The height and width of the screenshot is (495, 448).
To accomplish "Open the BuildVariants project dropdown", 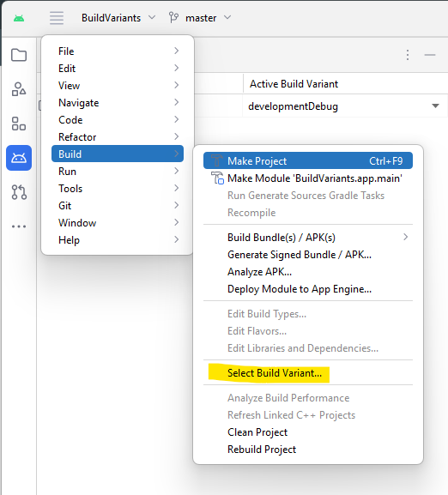I will click(118, 18).
